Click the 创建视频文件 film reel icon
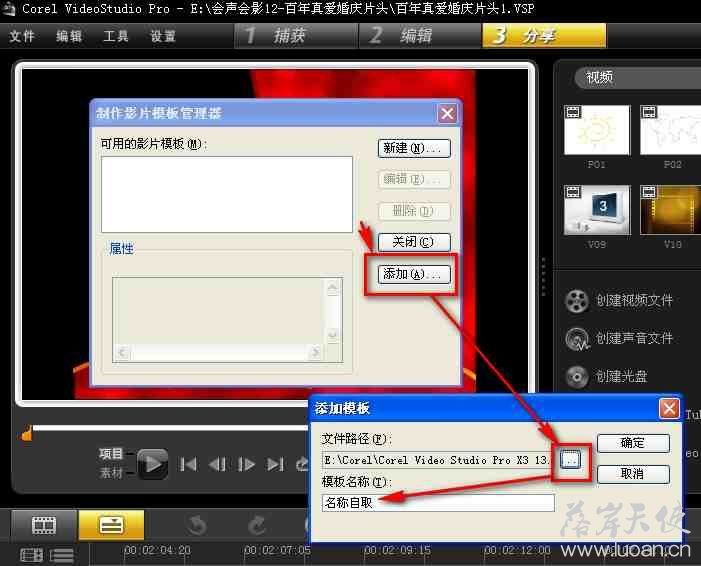 point(577,301)
